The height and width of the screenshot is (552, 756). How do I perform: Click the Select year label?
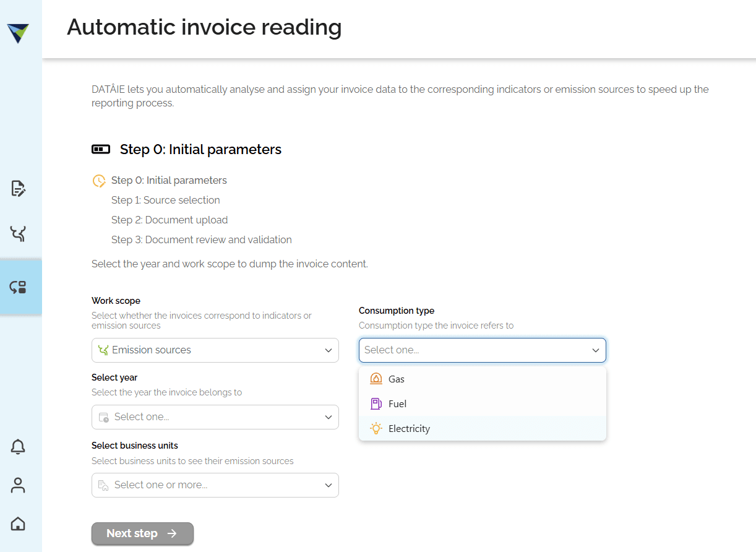pyautogui.click(x=114, y=377)
